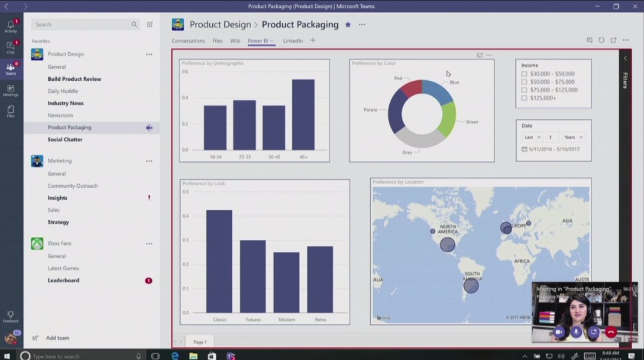This screenshot has height=360, width=644.
Task: Switch to the Wiki tab
Action: tap(235, 41)
